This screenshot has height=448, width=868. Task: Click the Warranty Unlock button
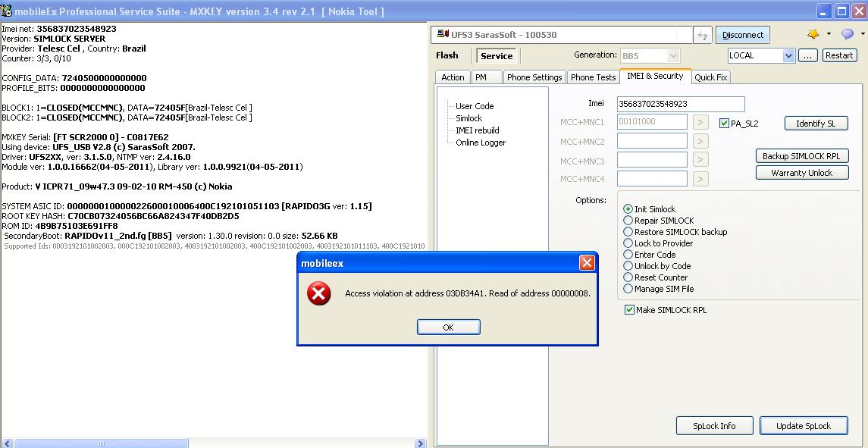pos(801,173)
